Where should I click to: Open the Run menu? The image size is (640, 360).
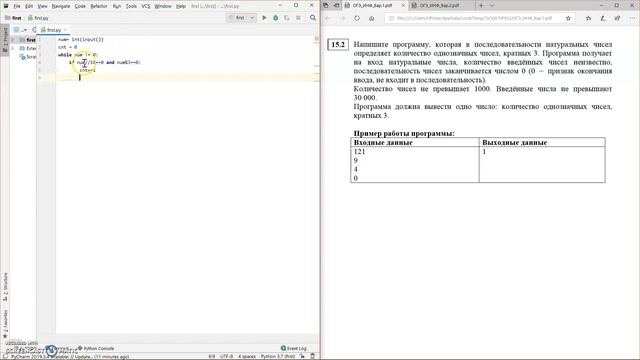[117, 6]
